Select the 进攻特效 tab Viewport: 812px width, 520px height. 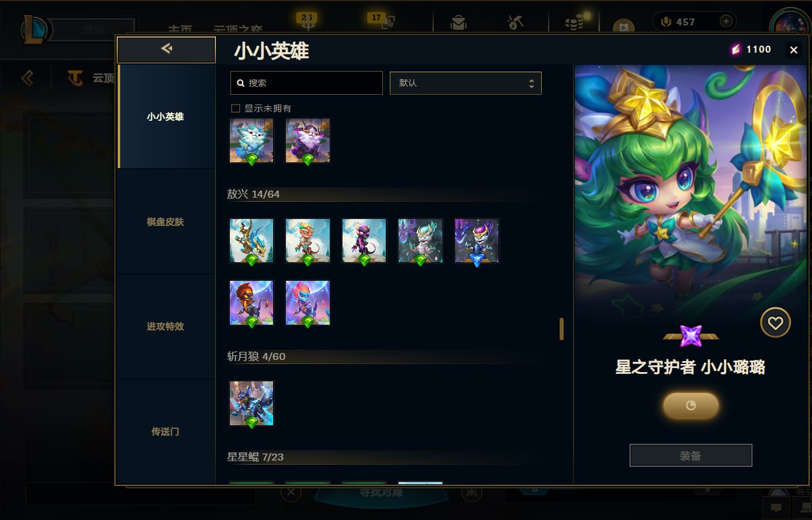click(x=165, y=326)
